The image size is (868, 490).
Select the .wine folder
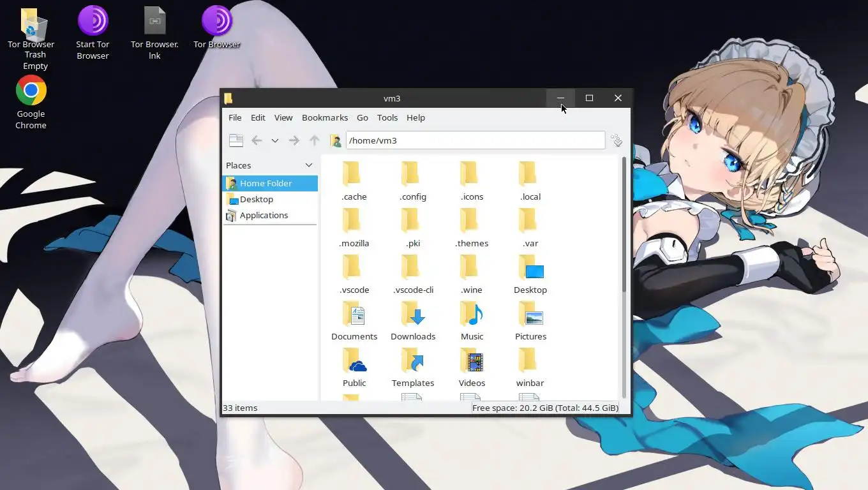point(472,274)
